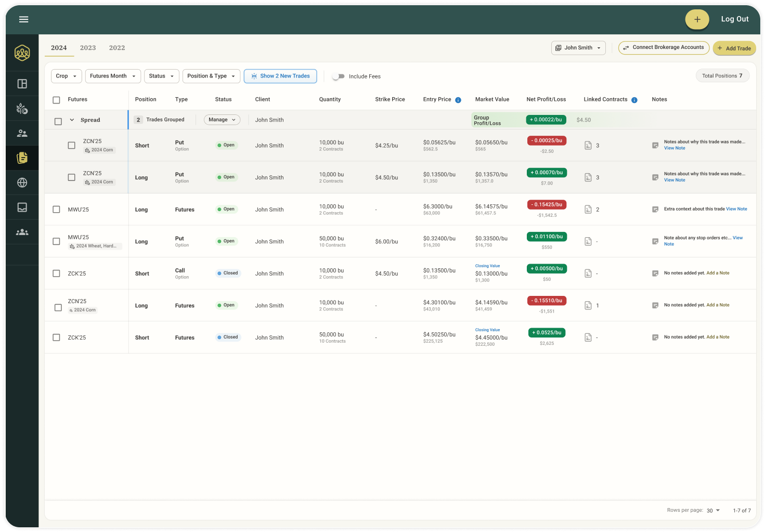Click the Entry Price info icon
The width and height of the screenshot is (765, 532).
[458, 100]
